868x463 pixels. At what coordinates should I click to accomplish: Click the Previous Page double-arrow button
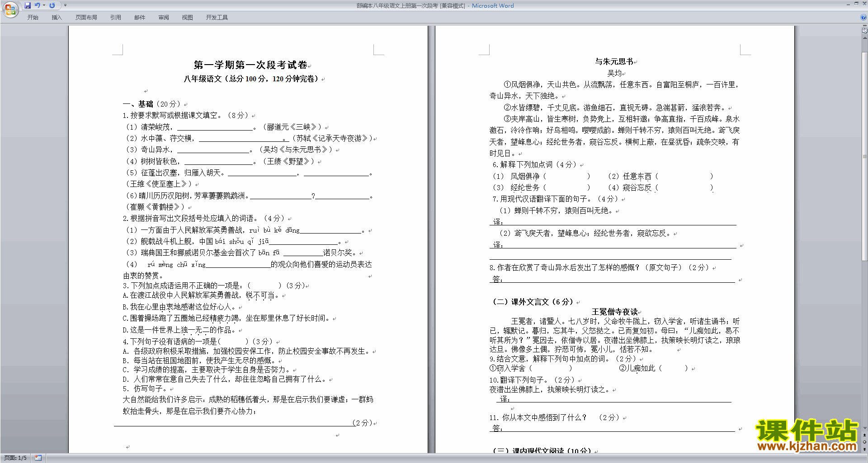click(865, 435)
